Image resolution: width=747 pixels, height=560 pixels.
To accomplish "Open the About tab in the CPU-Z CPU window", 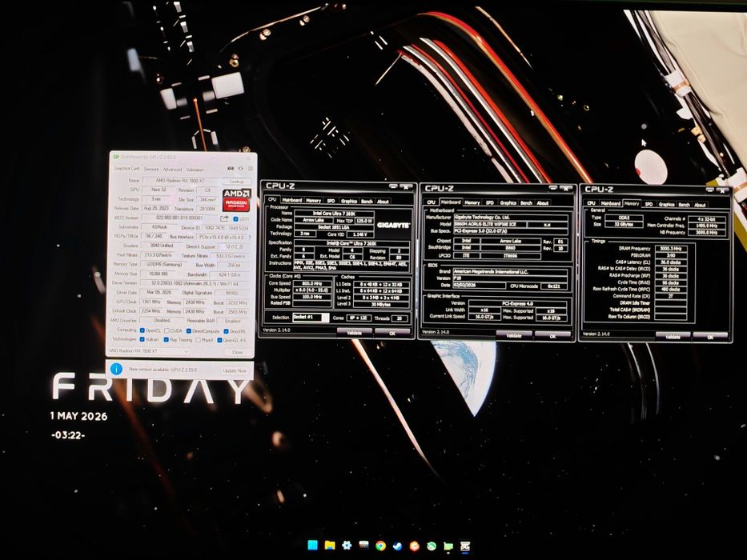I will (383, 202).
